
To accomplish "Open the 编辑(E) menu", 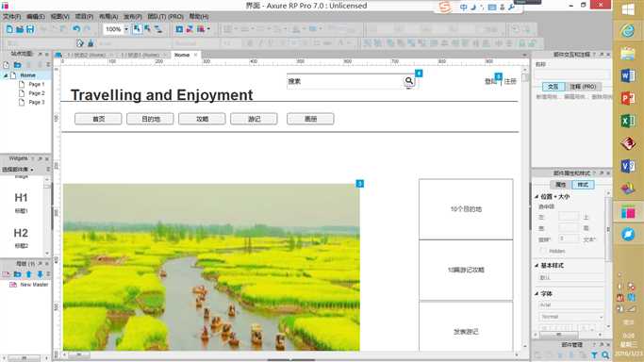I will [35, 16].
